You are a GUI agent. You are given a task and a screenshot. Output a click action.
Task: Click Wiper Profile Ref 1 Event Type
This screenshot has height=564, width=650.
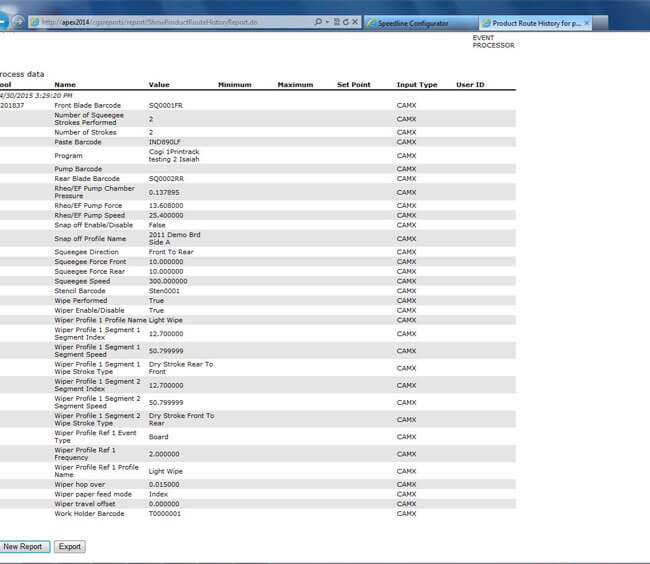(x=95, y=436)
